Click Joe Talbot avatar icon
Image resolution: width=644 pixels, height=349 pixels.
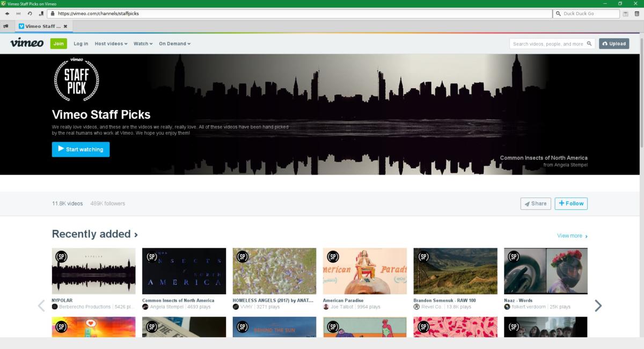tap(326, 307)
